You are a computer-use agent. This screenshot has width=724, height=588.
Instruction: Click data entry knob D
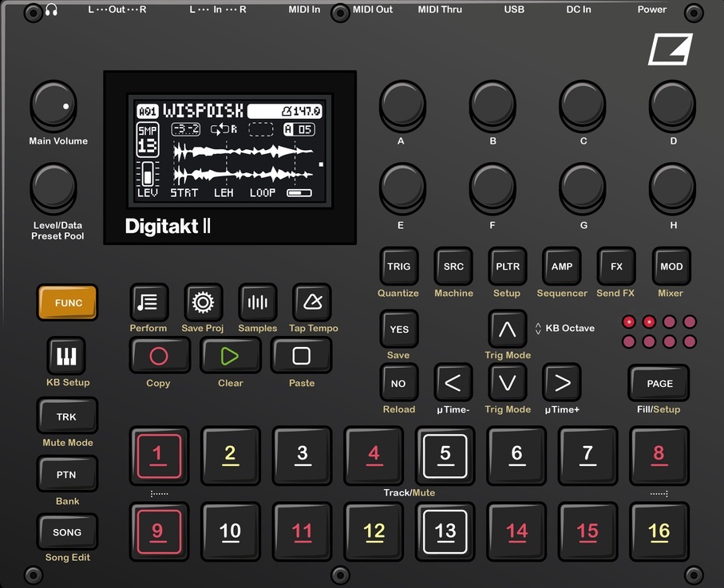point(672,105)
